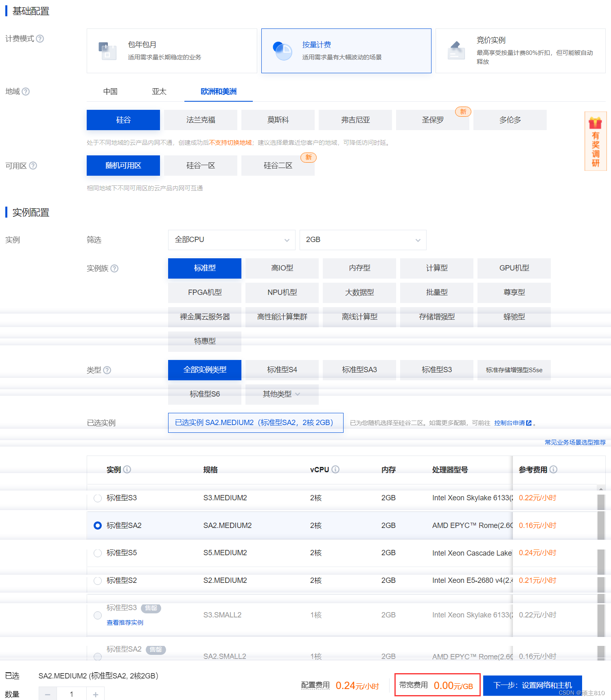Expand the 其他类型 type dropdown

click(x=282, y=394)
